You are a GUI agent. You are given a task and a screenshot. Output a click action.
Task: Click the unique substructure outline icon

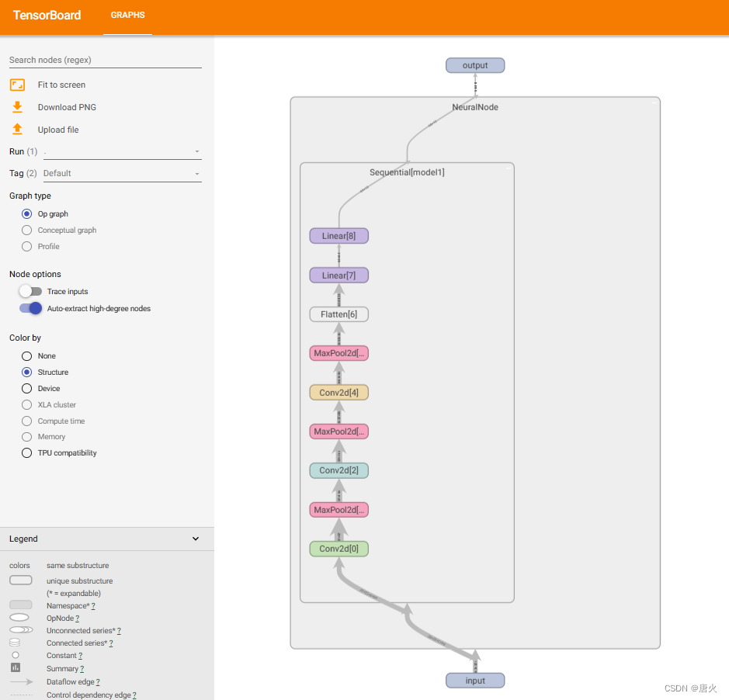tap(20, 580)
